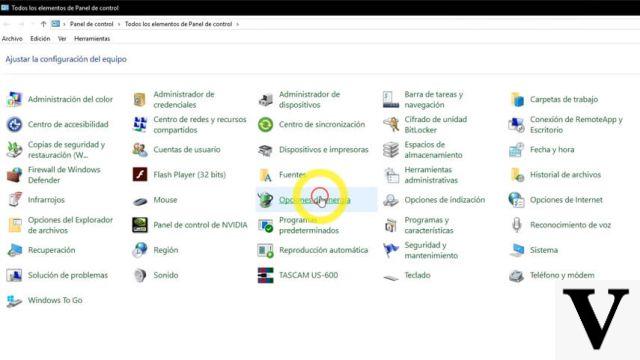
Task: Open the Programas predeterminados link
Action: click(x=309, y=225)
